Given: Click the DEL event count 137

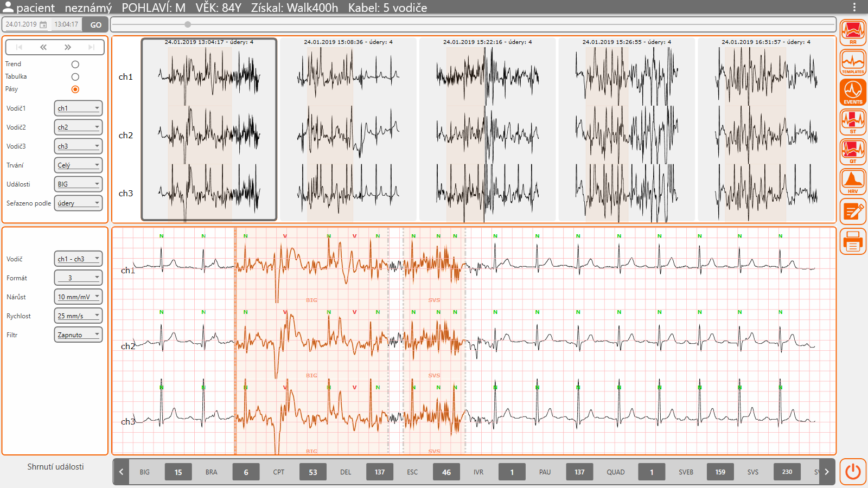Looking at the screenshot, I should 380,472.
